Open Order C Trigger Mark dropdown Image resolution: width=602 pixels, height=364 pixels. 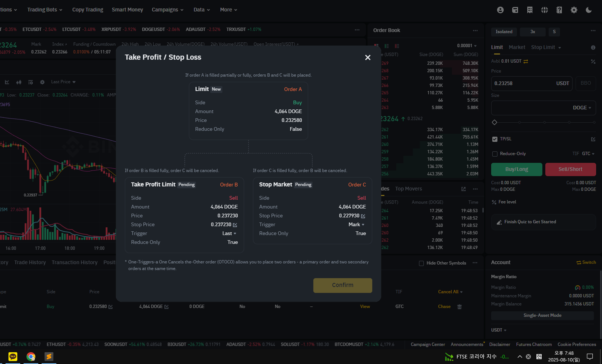tap(356, 225)
